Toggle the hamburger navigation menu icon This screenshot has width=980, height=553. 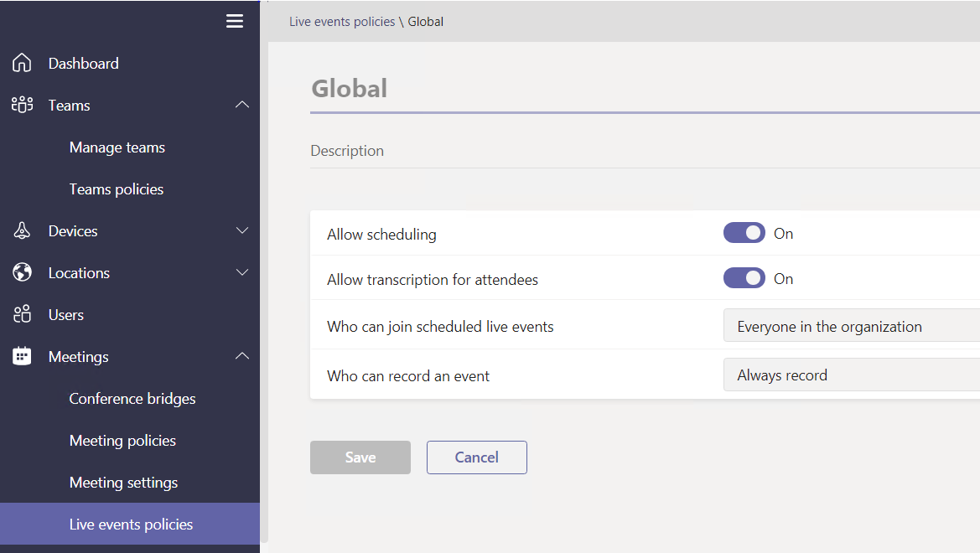[235, 21]
